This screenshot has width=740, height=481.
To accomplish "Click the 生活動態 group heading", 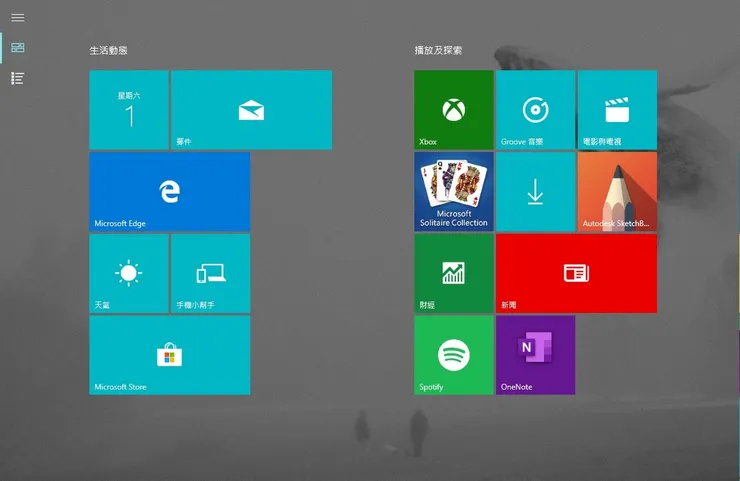I will pos(109,51).
